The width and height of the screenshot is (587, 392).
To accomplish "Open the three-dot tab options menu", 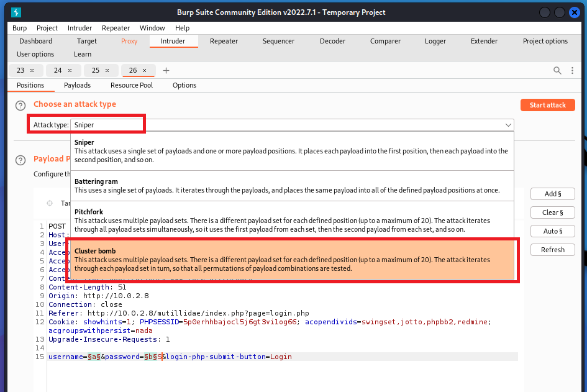I will click(x=572, y=70).
